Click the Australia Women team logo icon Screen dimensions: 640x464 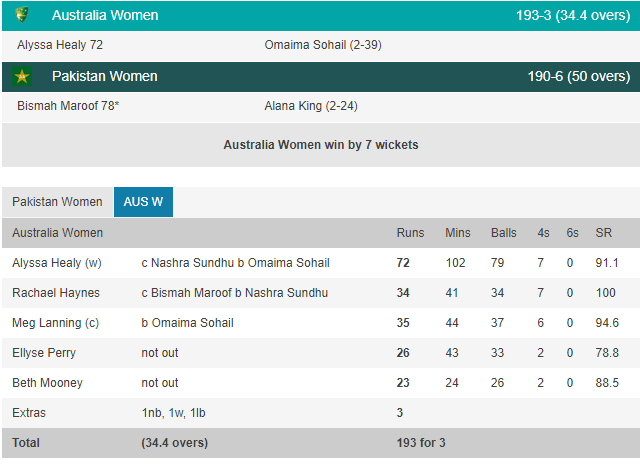(22, 15)
